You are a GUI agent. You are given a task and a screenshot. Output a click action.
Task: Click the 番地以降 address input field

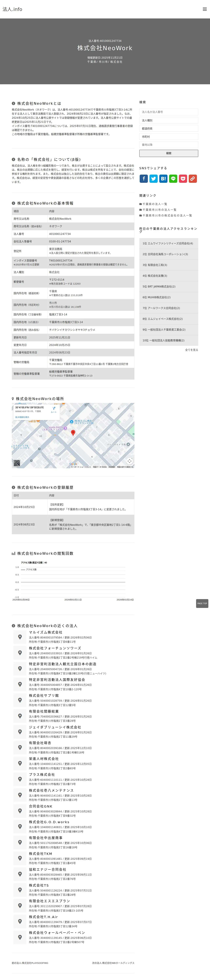(x=168, y=145)
